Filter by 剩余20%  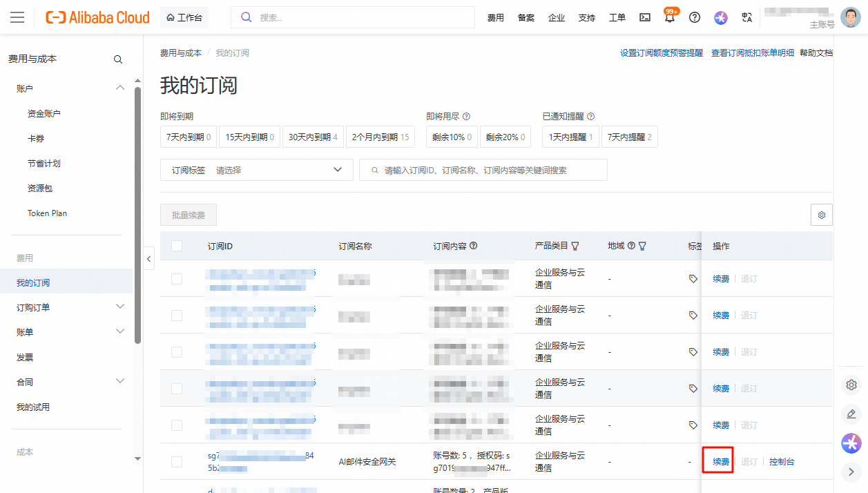(x=505, y=137)
